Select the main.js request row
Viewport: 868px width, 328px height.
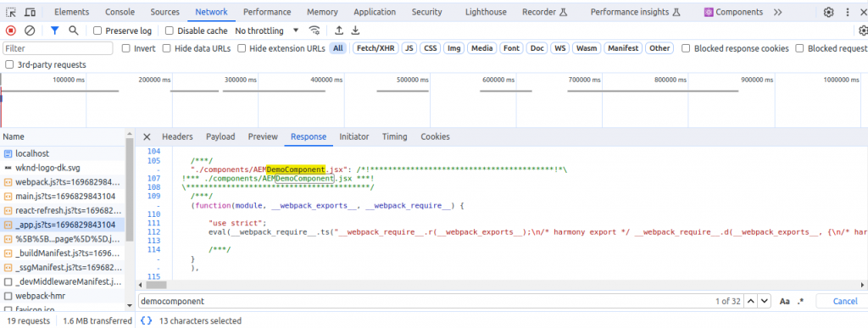(x=63, y=196)
